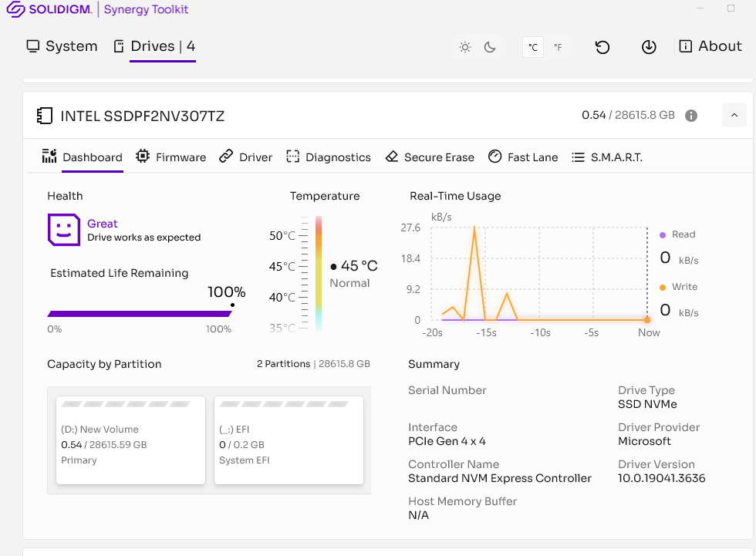Maximize the Synergy Toolkit window
Screen dimensions: 756x556
[731, 8]
